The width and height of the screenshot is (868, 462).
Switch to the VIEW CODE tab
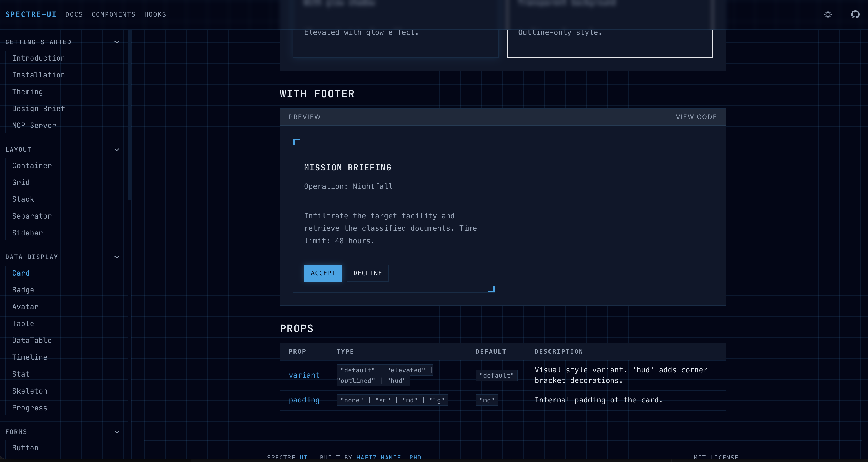[696, 117]
